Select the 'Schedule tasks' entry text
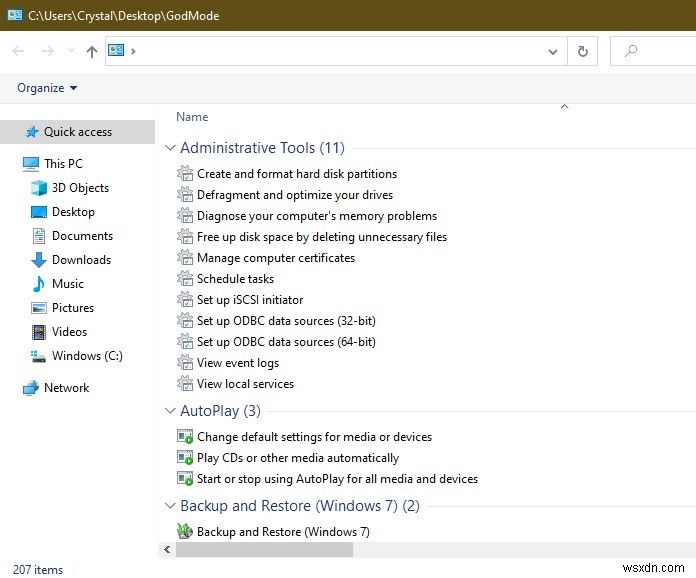Screen dimensions: 696x578 pos(235,279)
